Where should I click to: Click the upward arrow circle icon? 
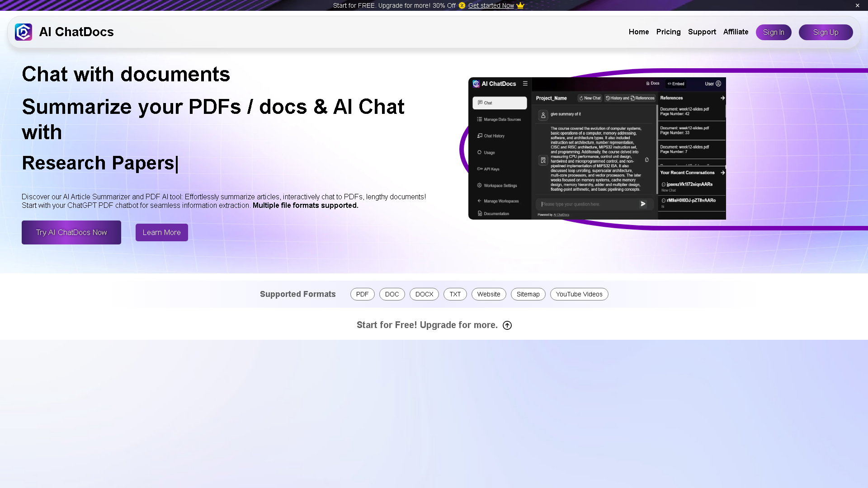point(507,325)
